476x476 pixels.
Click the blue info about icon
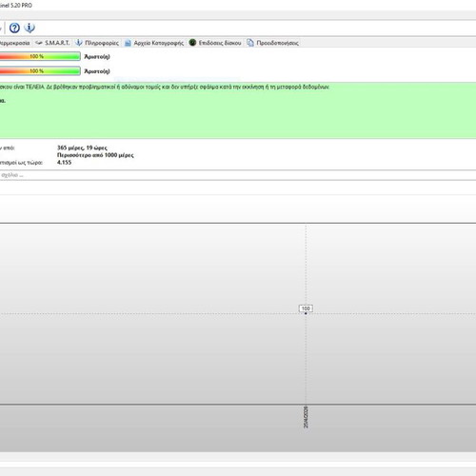pos(30,28)
